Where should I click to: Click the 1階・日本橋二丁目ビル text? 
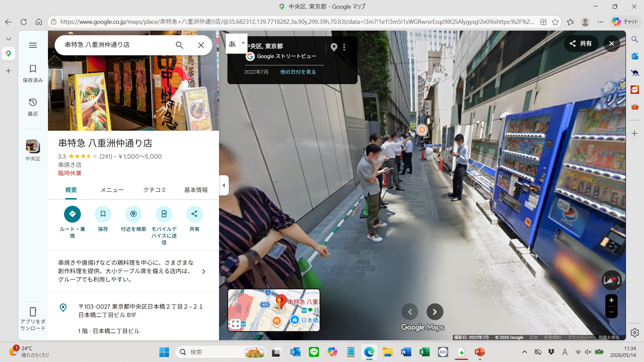point(109,331)
